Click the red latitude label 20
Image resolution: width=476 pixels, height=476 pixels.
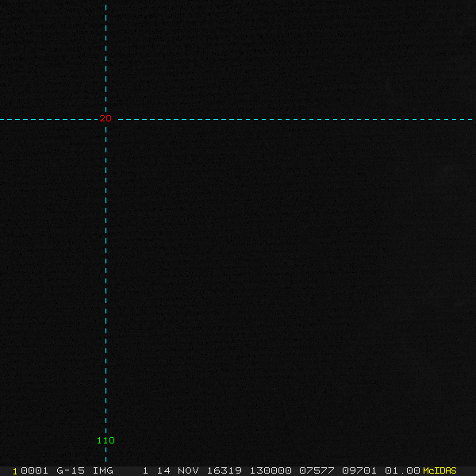click(106, 118)
